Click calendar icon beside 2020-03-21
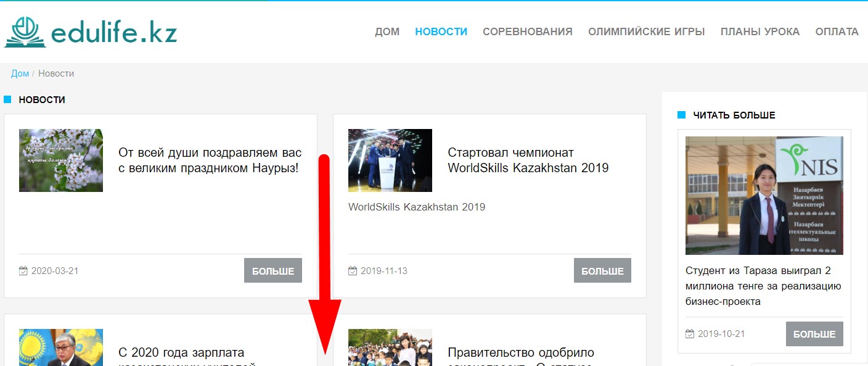The height and width of the screenshot is (366, 868). [23, 271]
